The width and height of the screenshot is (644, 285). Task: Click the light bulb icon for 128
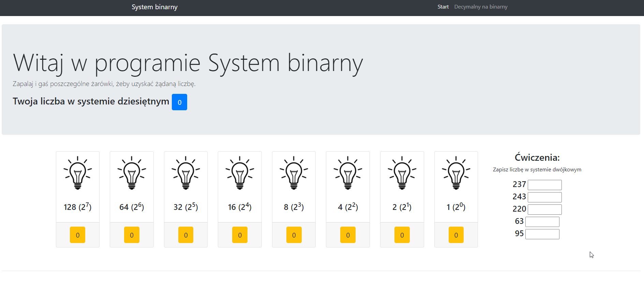[78, 173]
